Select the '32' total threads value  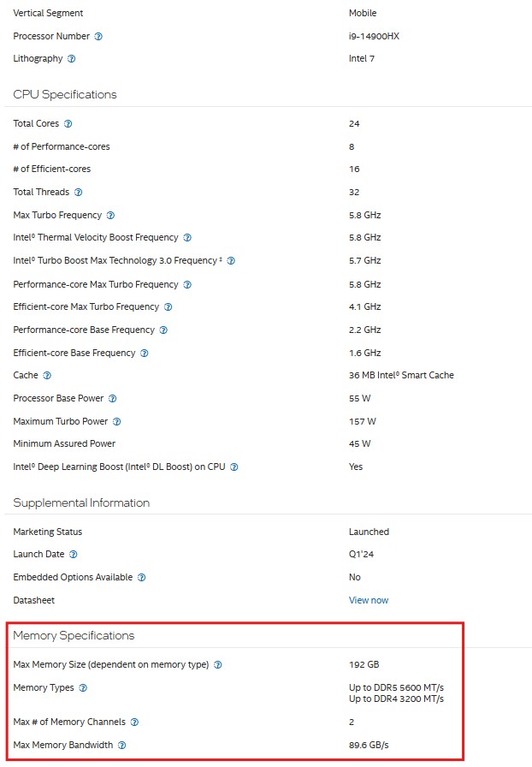pyautogui.click(x=354, y=193)
